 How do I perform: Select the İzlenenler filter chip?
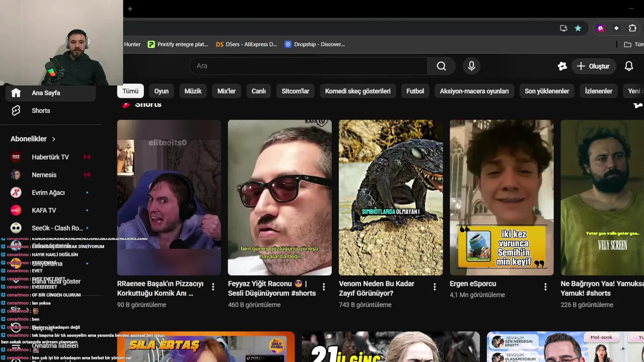tap(599, 91)
